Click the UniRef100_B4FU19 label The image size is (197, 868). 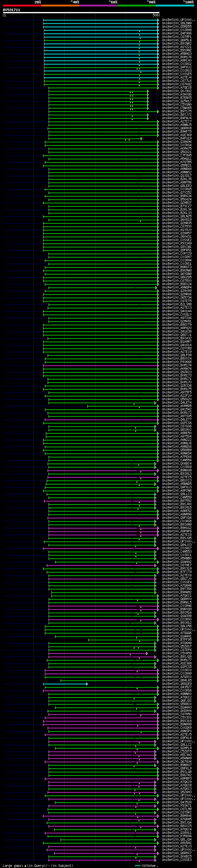[177, 139]
